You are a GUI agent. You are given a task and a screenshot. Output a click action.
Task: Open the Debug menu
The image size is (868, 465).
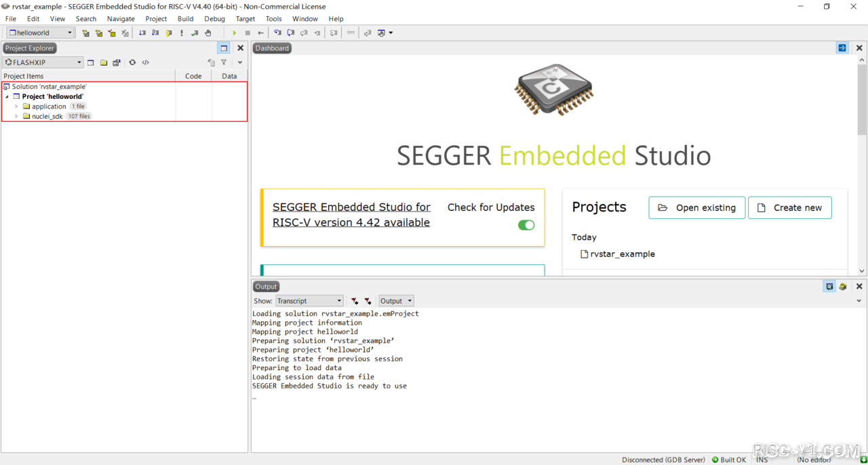tap(214, 18)
